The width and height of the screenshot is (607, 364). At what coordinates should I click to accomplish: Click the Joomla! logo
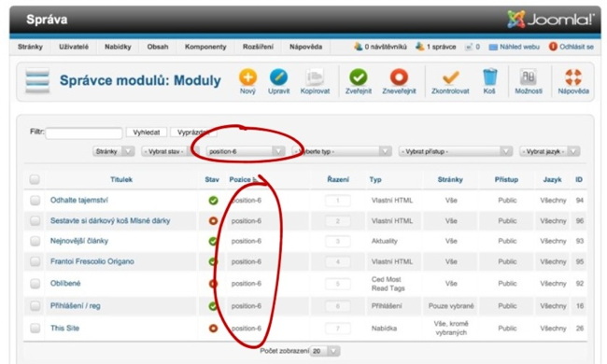[551, 20]
